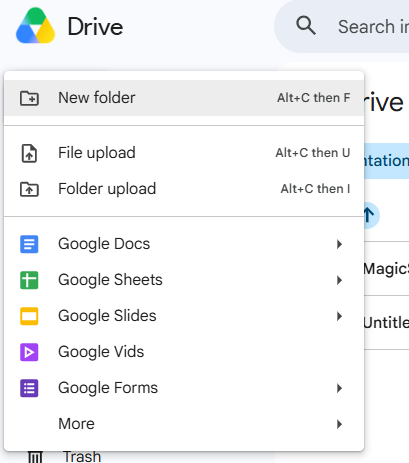Open the Magic file row
The height and width of the screenshot is (463, 409).
click(387, 269)
